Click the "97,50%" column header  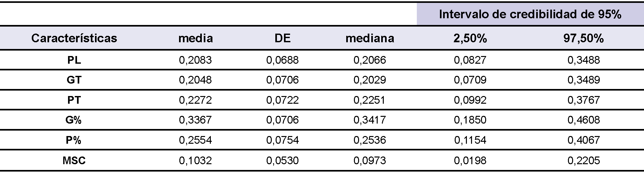point(583,38)
